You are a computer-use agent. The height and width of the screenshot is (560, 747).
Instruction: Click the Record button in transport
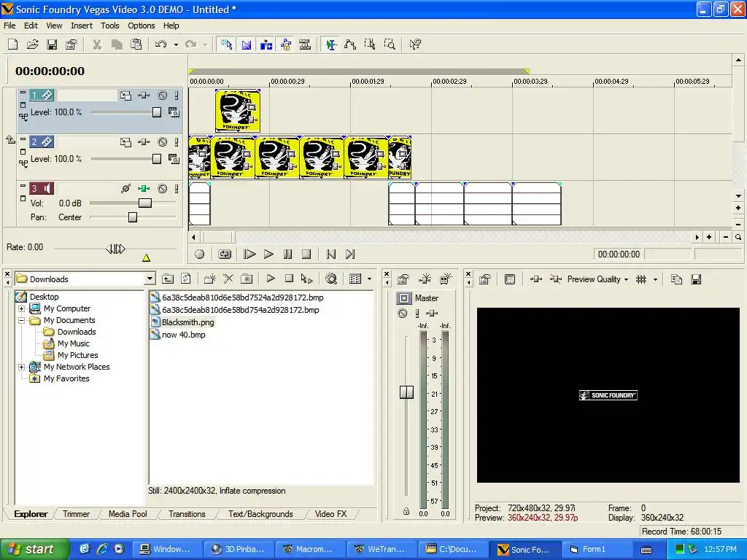point(200,254)
